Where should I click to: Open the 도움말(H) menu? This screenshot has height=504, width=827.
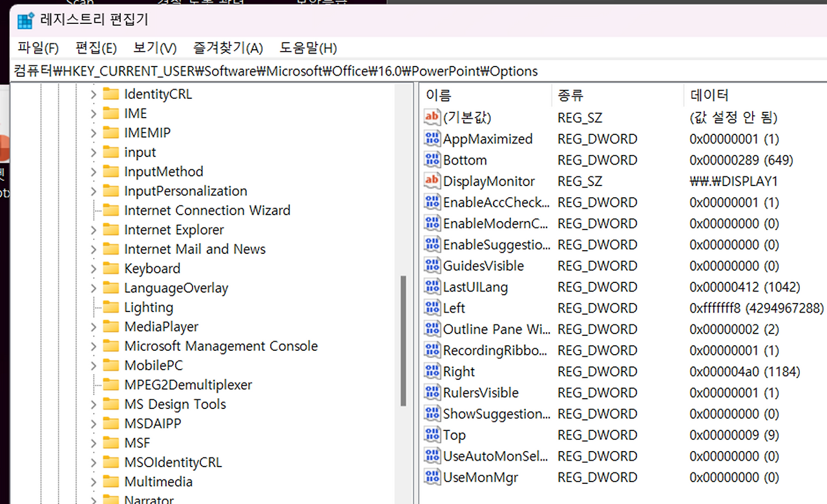click(308, 48)
